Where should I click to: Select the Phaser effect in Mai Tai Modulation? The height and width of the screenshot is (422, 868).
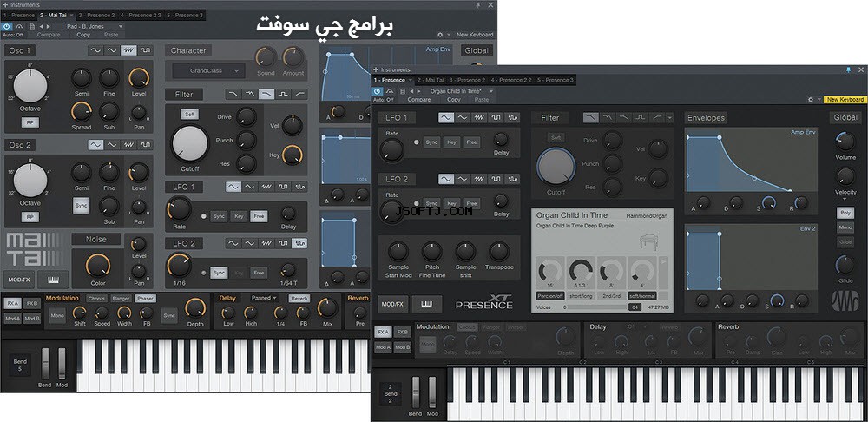click(x=145, y=299)
